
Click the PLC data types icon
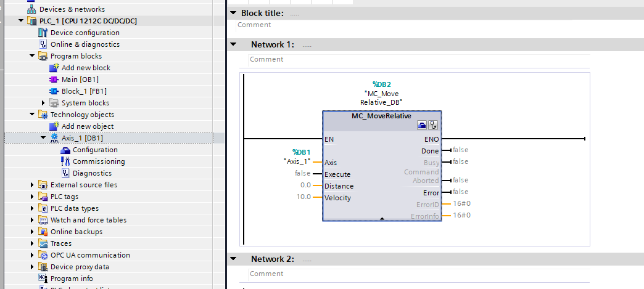point(43,208)
